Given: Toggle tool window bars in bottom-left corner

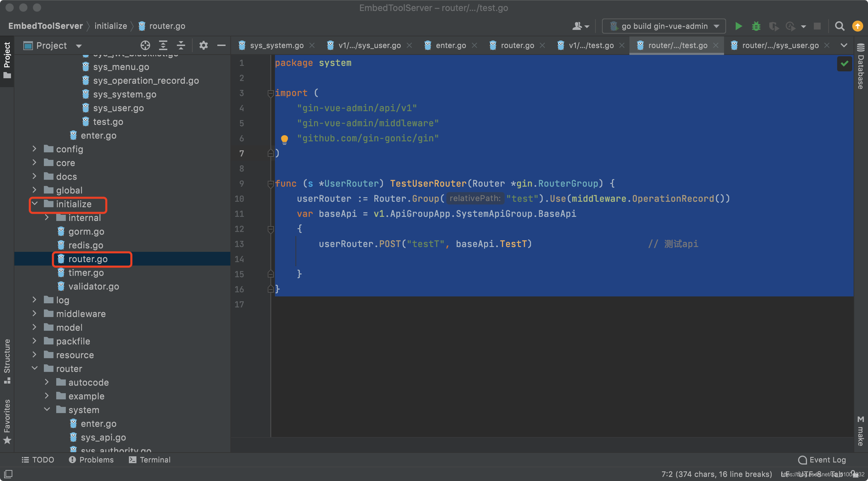Looking at the screenshot, I should 8,474.
